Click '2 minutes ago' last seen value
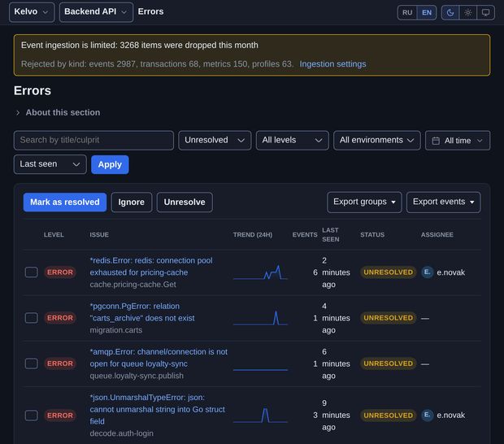This screenshot has height=444, width=504. (x=336, y=272)
